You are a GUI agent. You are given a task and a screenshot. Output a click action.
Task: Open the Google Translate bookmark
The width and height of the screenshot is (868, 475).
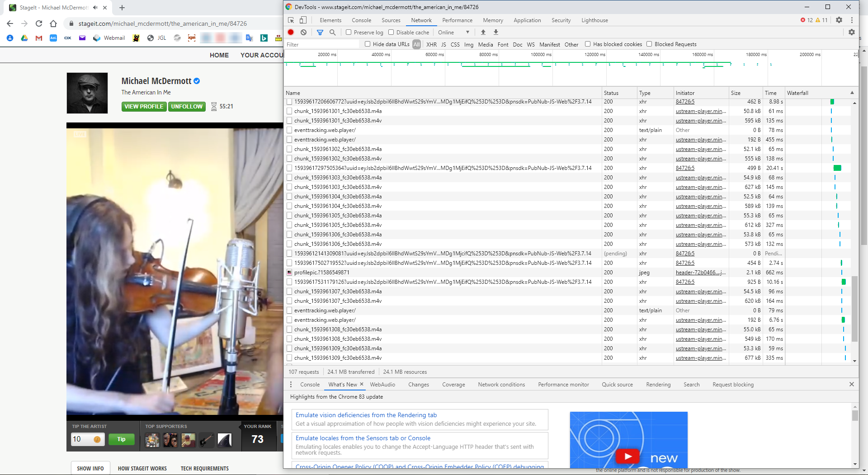point(249,38)
